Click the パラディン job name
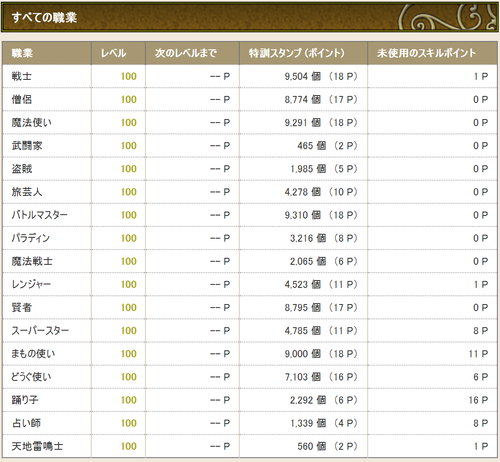500x462 pixels. coord(31,238)
